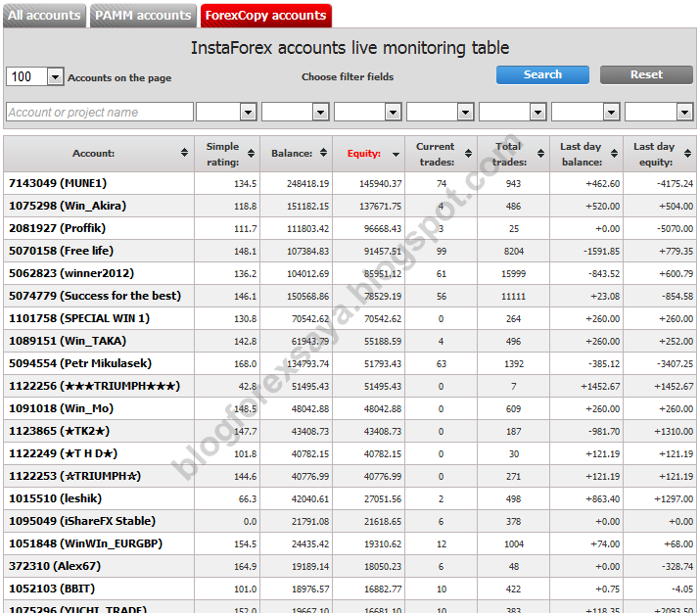The image size is (700, 613).
Task: Select simple rating value 164.9
Action: point(246,567)
